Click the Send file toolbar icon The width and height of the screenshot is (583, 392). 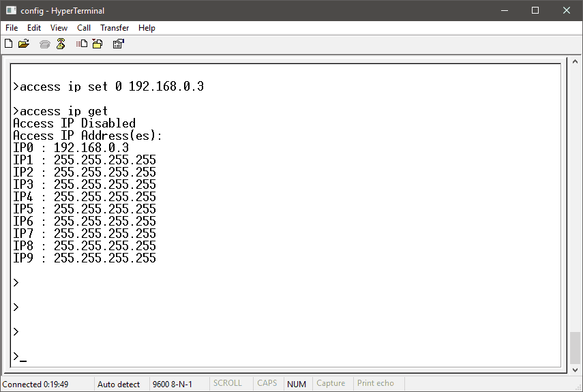[82, 44]
